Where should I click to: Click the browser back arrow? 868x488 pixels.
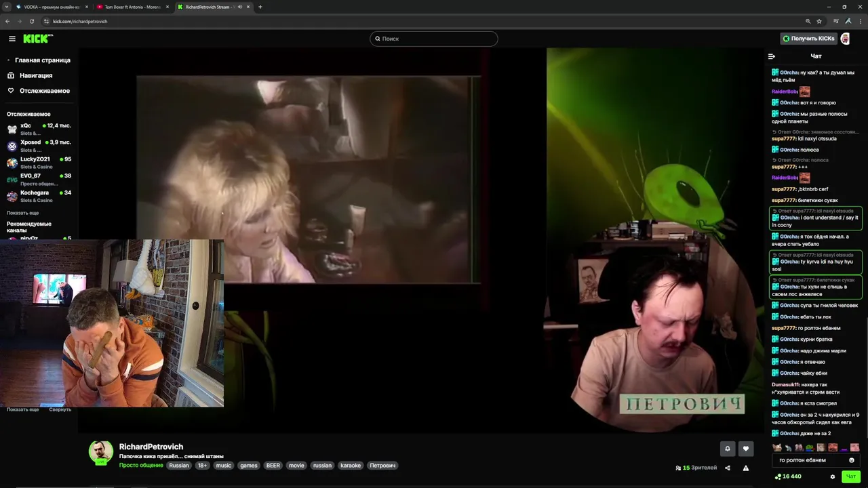tap(7, 21)
